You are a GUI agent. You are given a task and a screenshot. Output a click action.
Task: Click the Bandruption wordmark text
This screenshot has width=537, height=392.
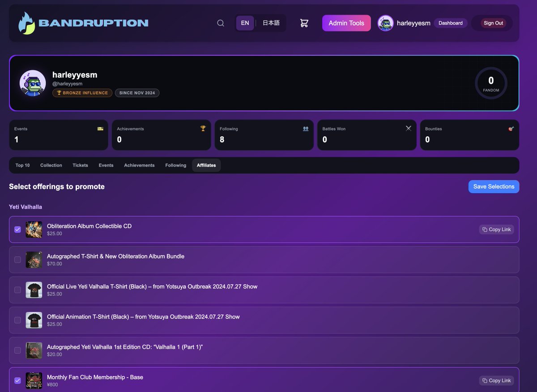[94, 23]
